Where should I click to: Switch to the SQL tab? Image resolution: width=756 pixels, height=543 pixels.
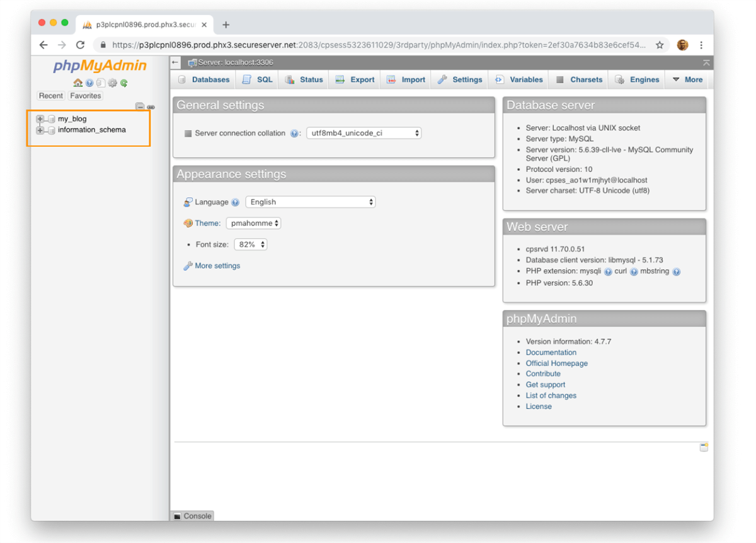(258, 80)
